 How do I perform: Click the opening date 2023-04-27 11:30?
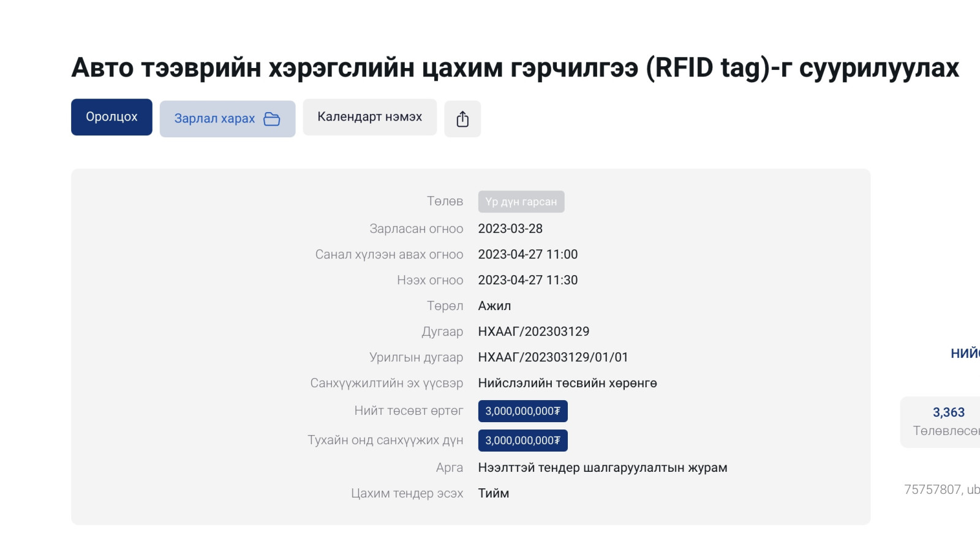527,280
